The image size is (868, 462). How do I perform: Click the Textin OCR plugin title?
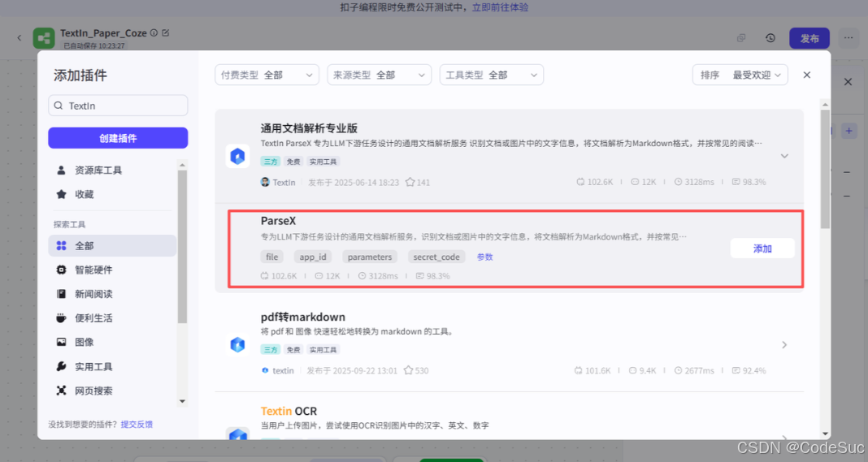(x=289, y=411)
